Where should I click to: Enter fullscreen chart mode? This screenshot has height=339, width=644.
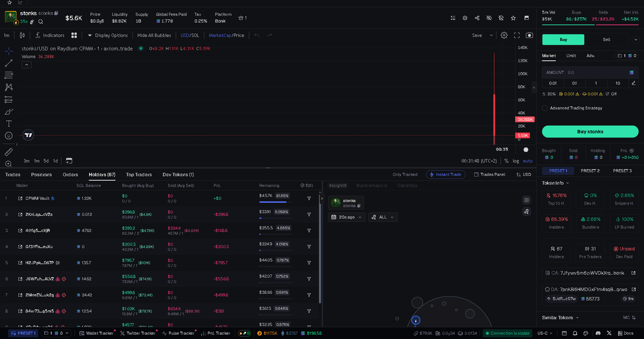pos(517,35)
